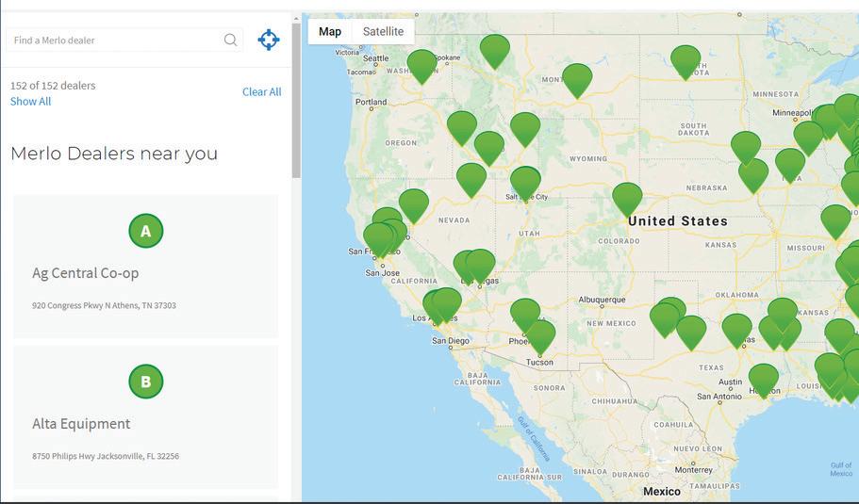Click the dealer pin at Salt Lake City
Screen dimensions: 859x504
pyautogui.click(x=525, y=185)
